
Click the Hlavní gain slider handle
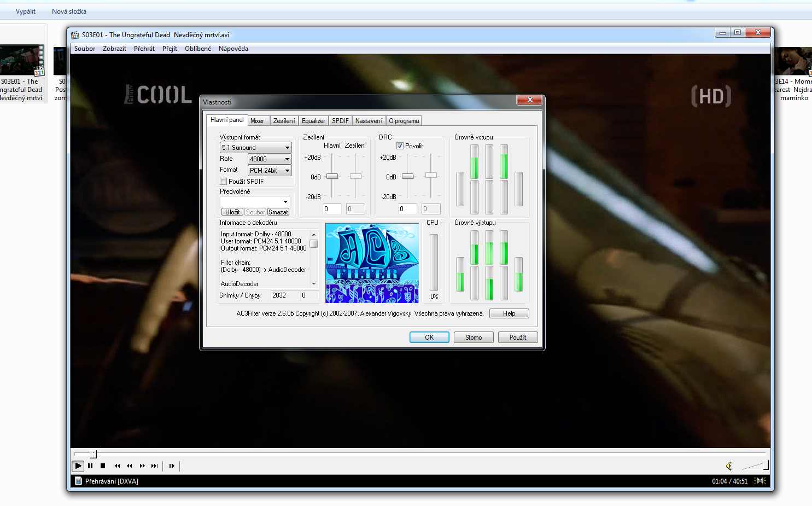(332, 176)
